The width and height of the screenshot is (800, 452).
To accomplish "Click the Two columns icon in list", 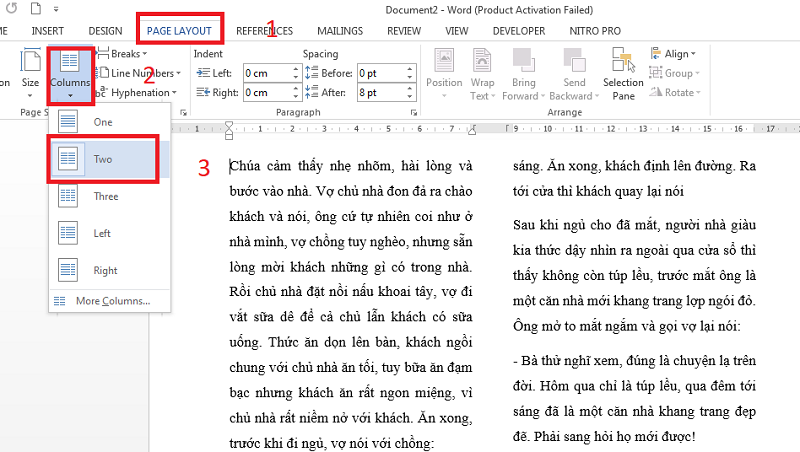I will 68,159.
